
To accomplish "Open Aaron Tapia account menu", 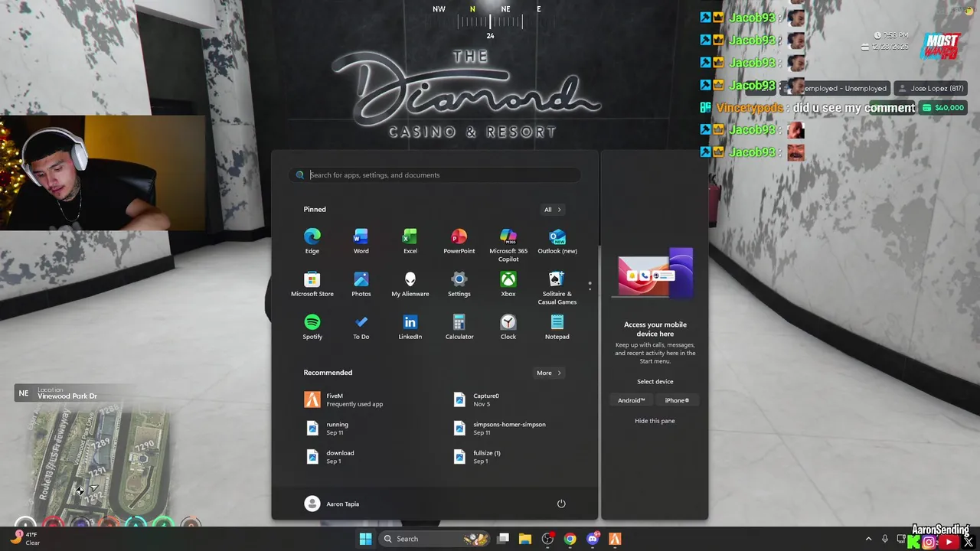I will pos(332,504).
